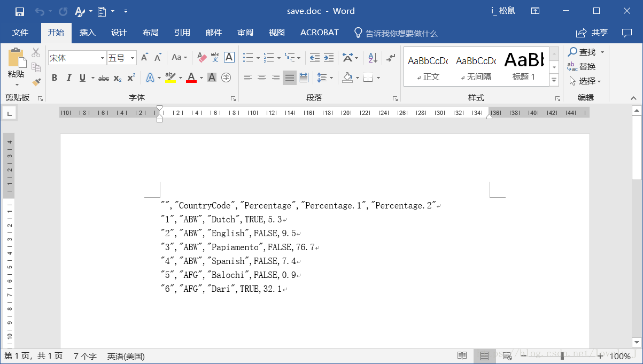The image size is (643, 364).
Task: Click the Redo icon in title bar
Action: coord(63,11)
